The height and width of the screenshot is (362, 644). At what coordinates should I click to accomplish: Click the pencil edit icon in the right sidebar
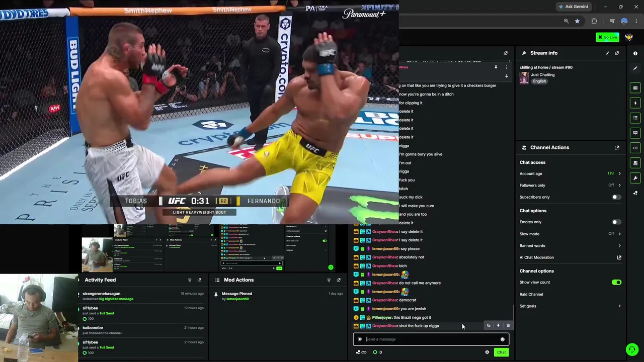click(x=635, y=68)
